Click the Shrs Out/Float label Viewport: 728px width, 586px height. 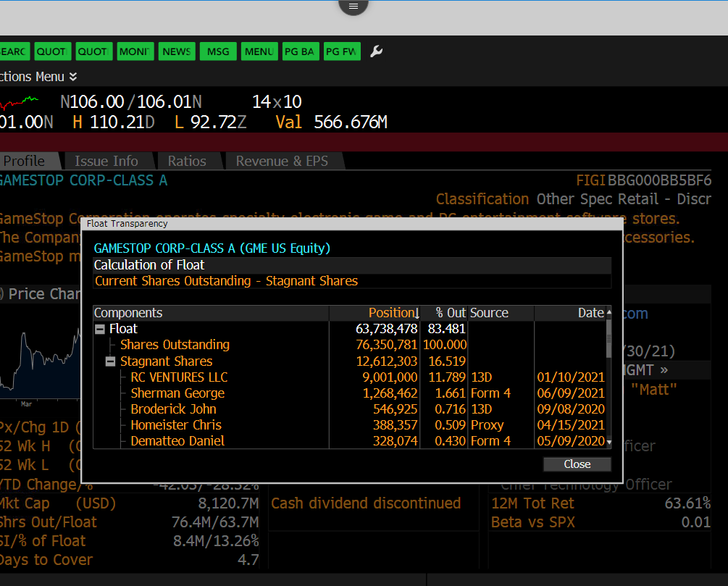49,522
